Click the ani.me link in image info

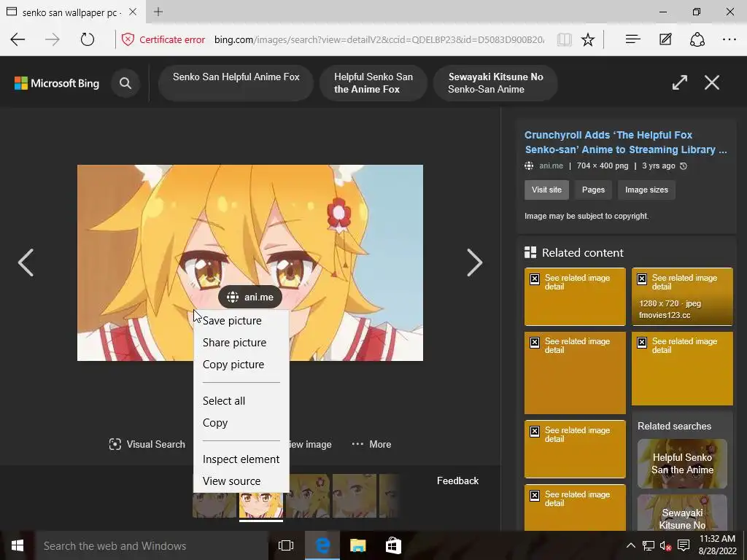point(551,166)
